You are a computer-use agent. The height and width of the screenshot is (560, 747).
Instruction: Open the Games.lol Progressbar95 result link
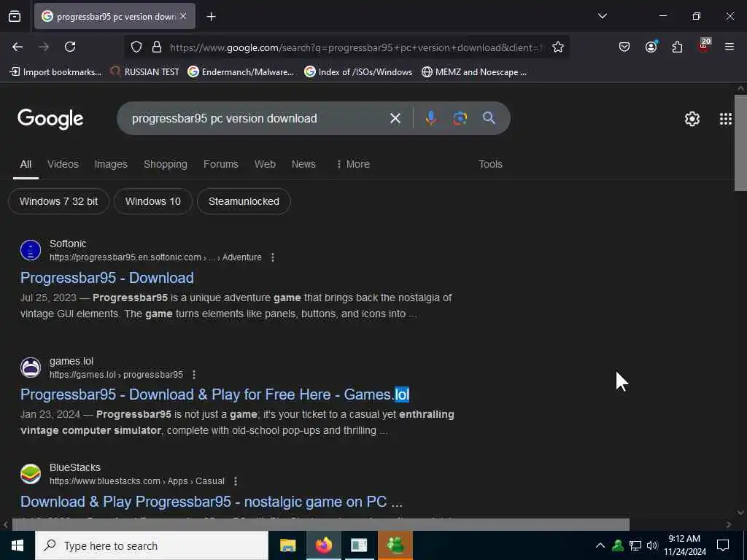click(215, 394)
